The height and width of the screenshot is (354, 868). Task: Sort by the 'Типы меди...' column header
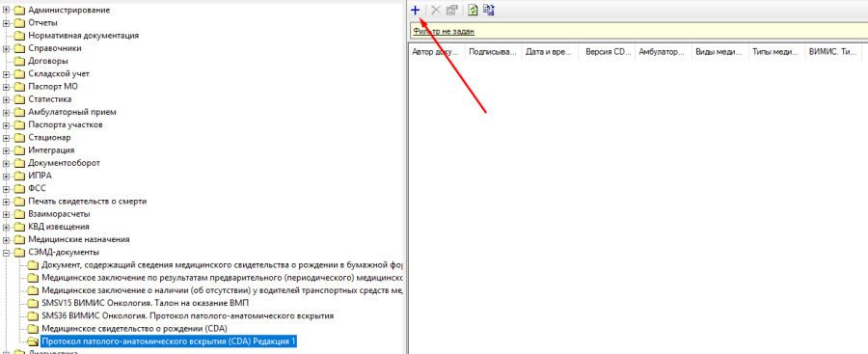coord(776,51)
